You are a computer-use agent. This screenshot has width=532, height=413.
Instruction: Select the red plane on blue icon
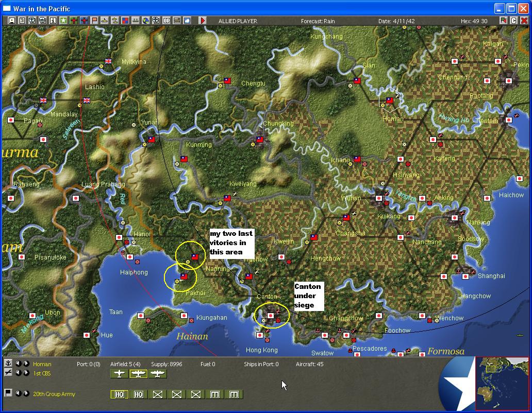point(84,21)
